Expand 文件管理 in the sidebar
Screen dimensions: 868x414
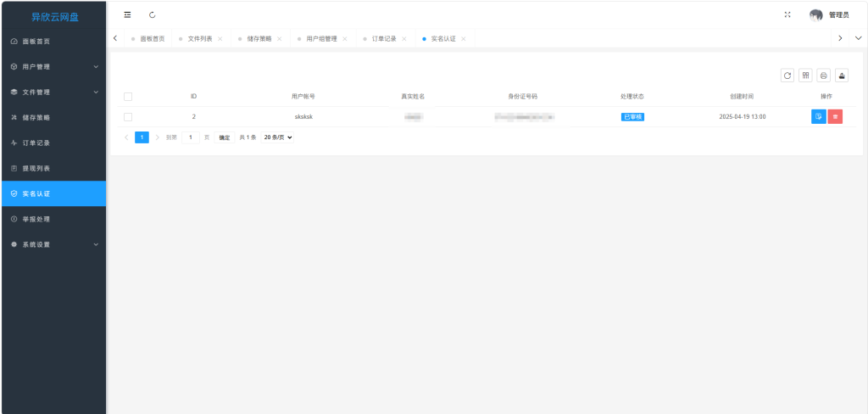coord(53,92)
